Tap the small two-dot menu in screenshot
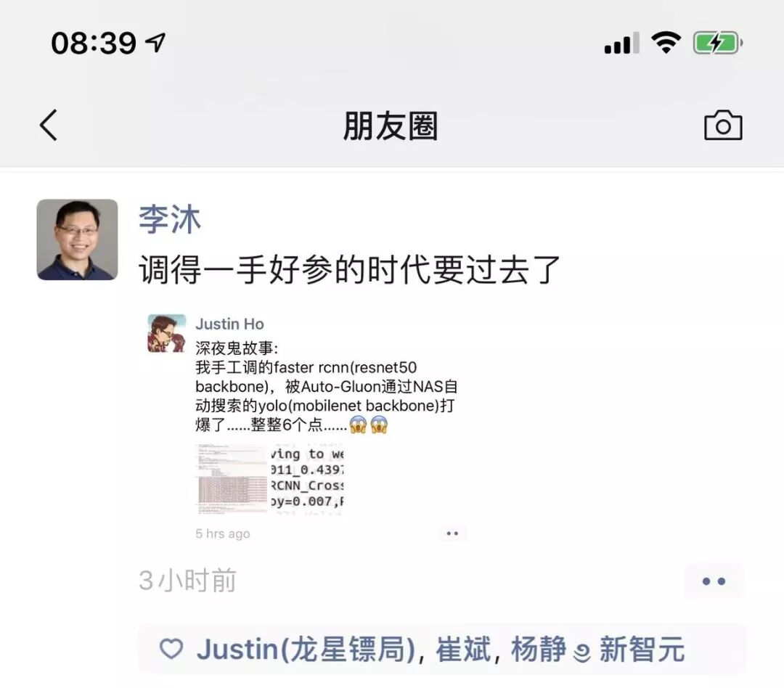784x688 pixels. (452, 533)
